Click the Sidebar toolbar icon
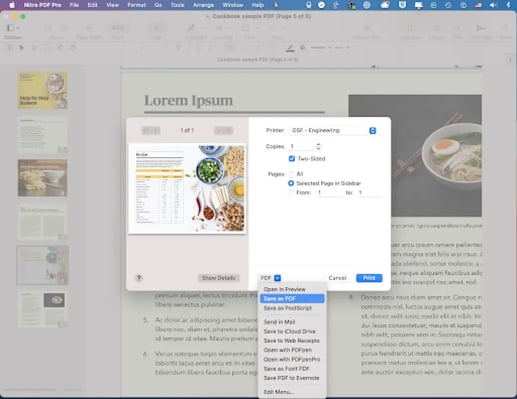Viewport: 517px width, 399px height. pos(11,28)
